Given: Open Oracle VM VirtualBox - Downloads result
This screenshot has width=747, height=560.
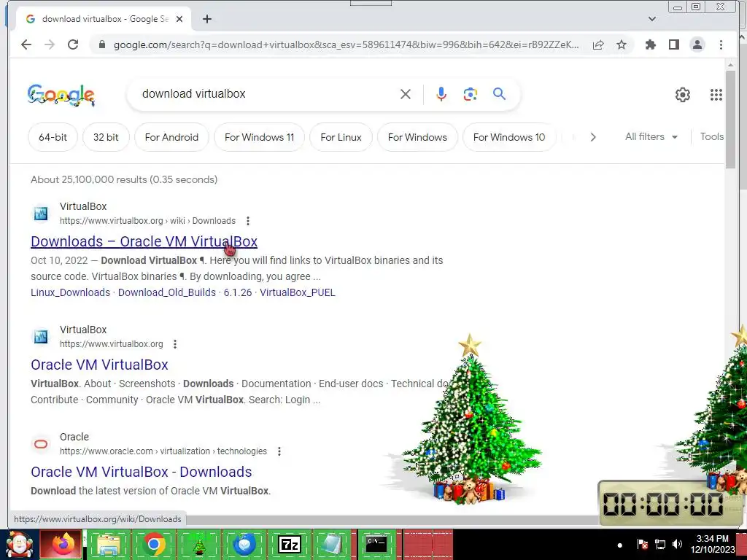Looking at the screenshot, I should [142, 472].
